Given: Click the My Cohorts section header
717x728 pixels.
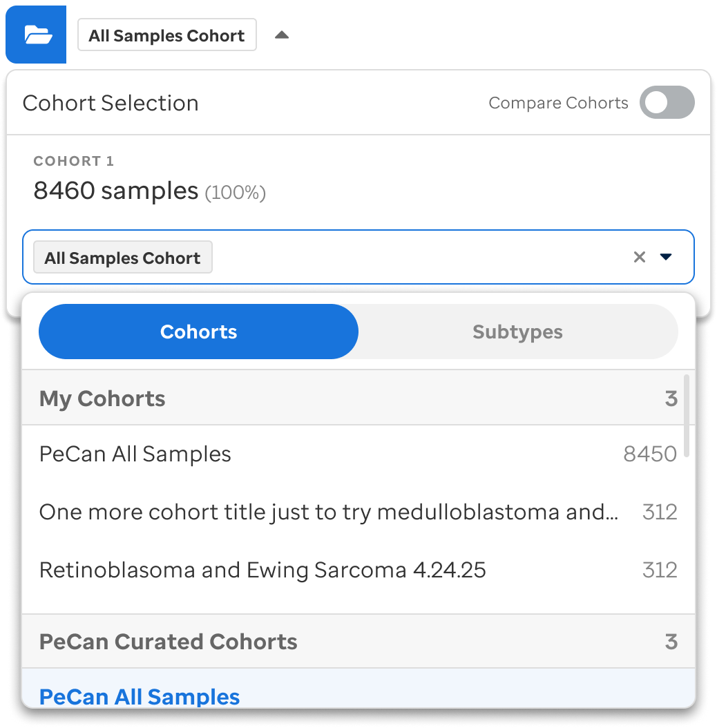Looking at the screenshot, I should (102, 399).
